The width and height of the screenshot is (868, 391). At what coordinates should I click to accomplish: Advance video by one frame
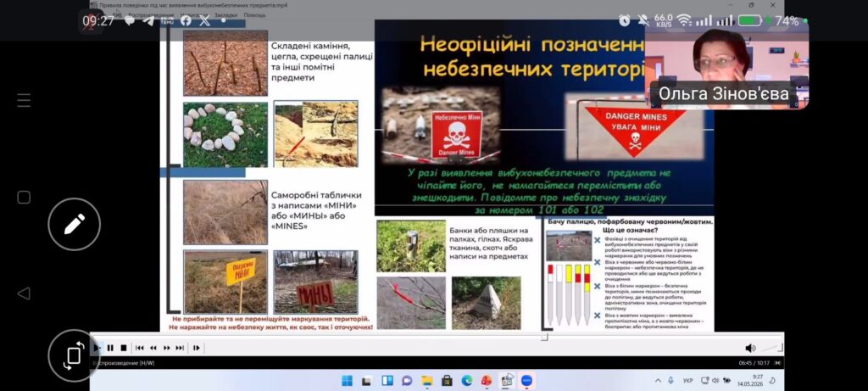coord(197,348)
